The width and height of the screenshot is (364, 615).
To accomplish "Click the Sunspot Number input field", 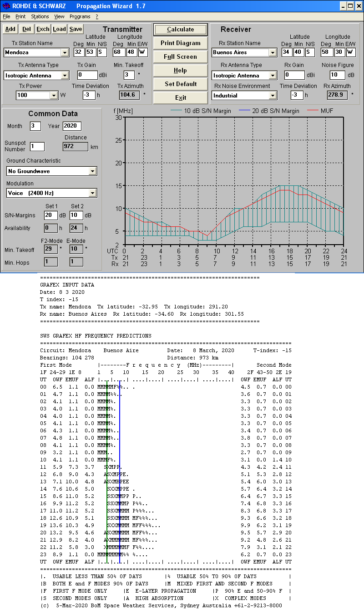I will click(x=37, y=146).
